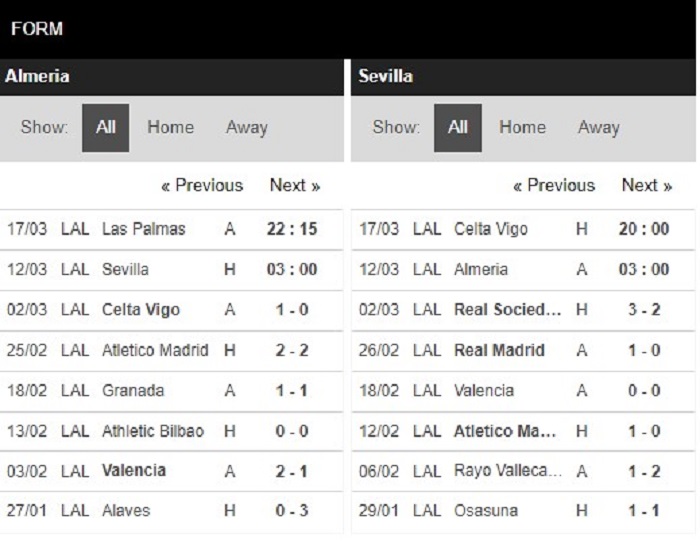This screenshot has width=700, height=546.
Task: Open Almeria's Granada 1-1 match row
Action: tap(171, 391)
